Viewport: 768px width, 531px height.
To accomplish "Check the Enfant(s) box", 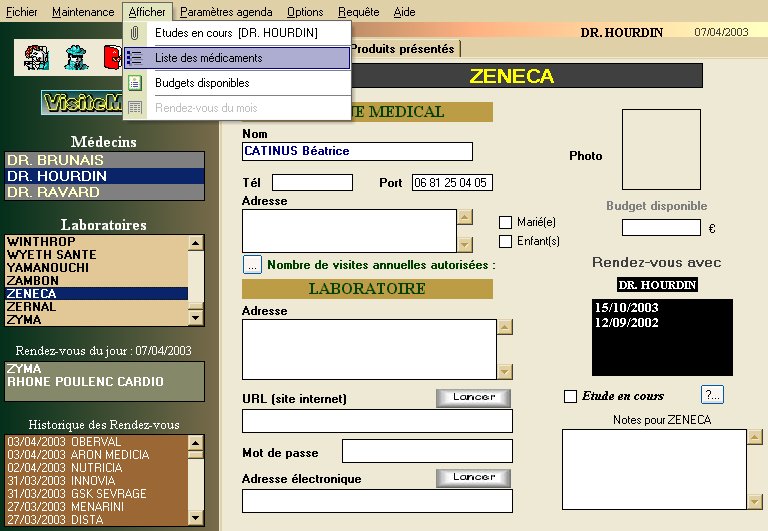I will (x=505, y=240).
